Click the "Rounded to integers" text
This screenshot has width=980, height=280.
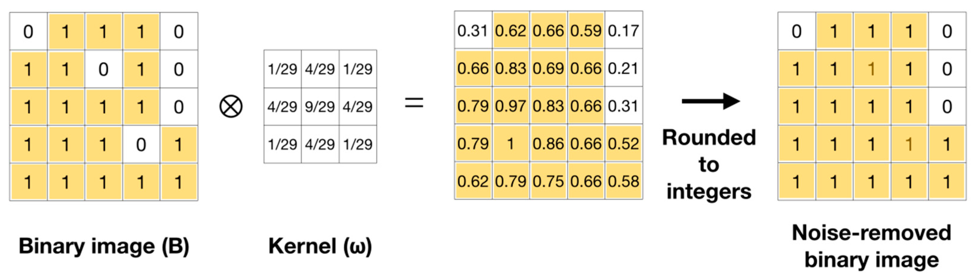point(709,164)
